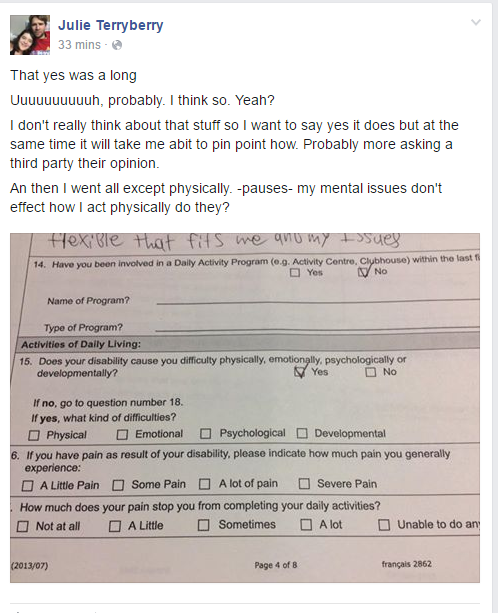Mark the Developmental checkbox
498x613 pixels.
coord(302,433)
